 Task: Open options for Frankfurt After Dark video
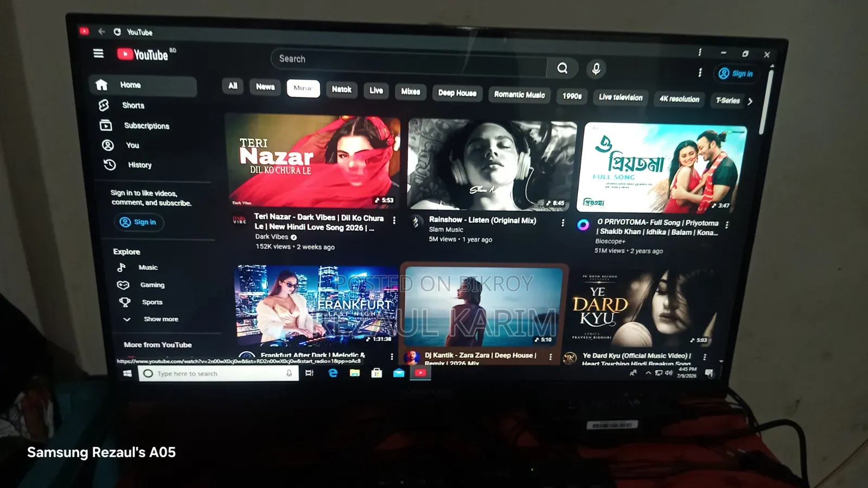[x=392, y=356]
